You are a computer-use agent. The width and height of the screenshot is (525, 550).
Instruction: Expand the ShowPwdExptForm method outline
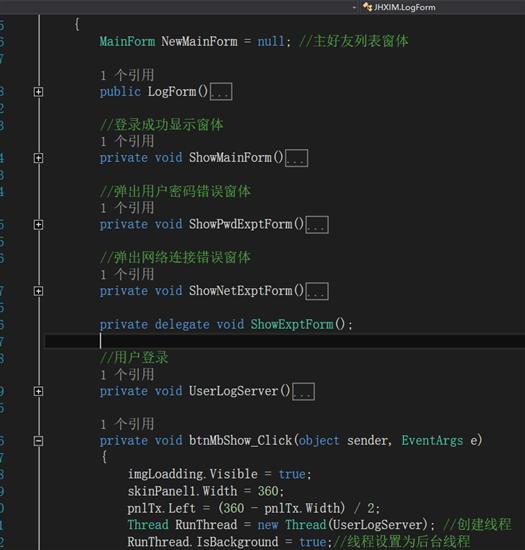pos(38,225)
